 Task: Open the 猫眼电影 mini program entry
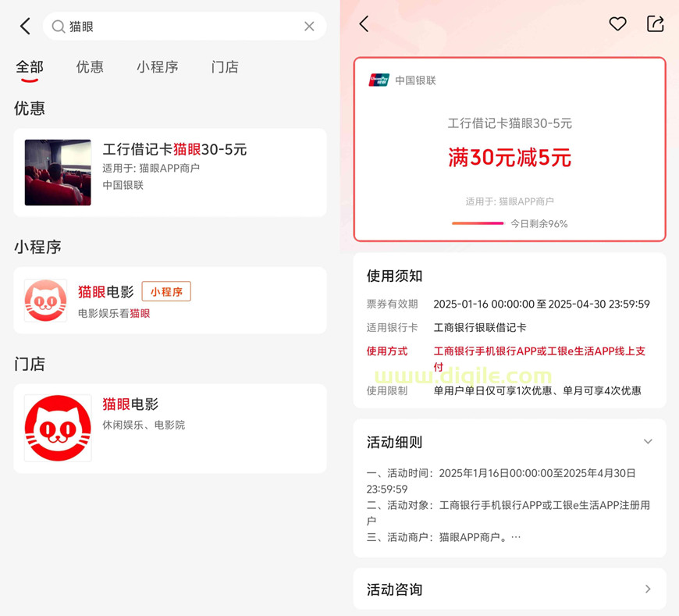tap(170, 301)
